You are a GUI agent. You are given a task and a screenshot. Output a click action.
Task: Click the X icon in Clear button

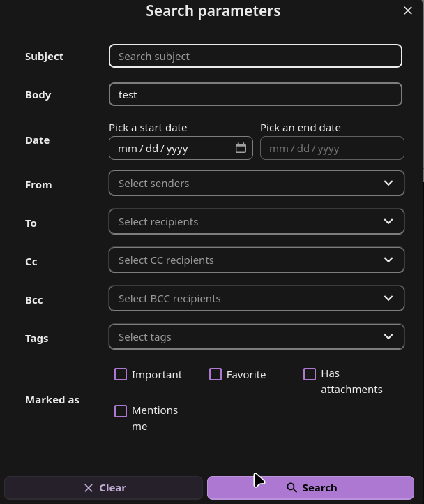click(x=89, y=488)
